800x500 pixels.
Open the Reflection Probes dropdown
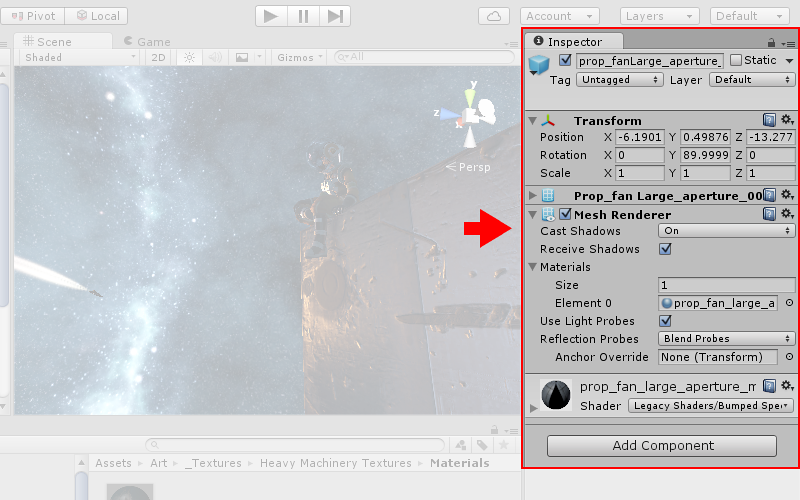(727, 338)
